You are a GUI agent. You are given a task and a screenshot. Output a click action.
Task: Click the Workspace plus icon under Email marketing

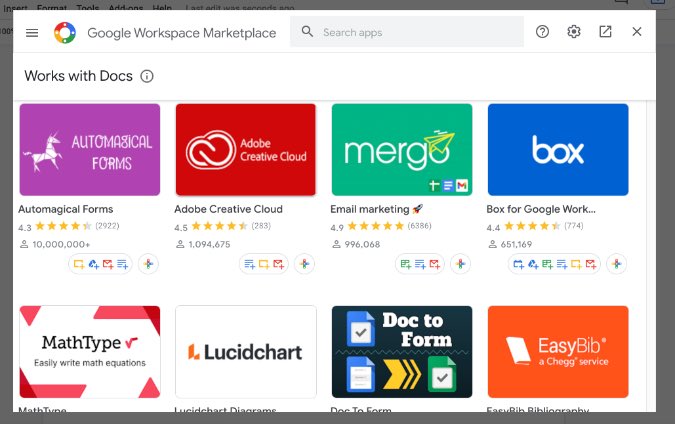click(x=461, y=264)
